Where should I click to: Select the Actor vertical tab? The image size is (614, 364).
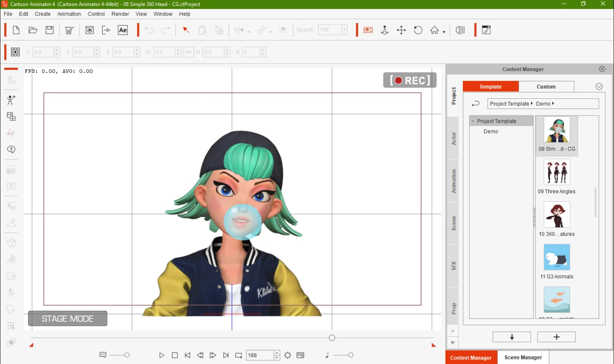click(454, 139)
